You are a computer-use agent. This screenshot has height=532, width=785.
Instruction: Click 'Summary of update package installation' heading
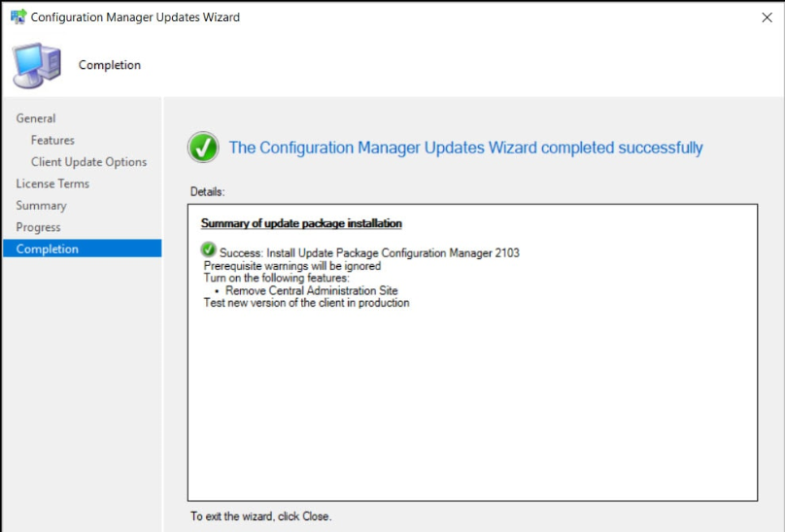click(x=301, y=223)
